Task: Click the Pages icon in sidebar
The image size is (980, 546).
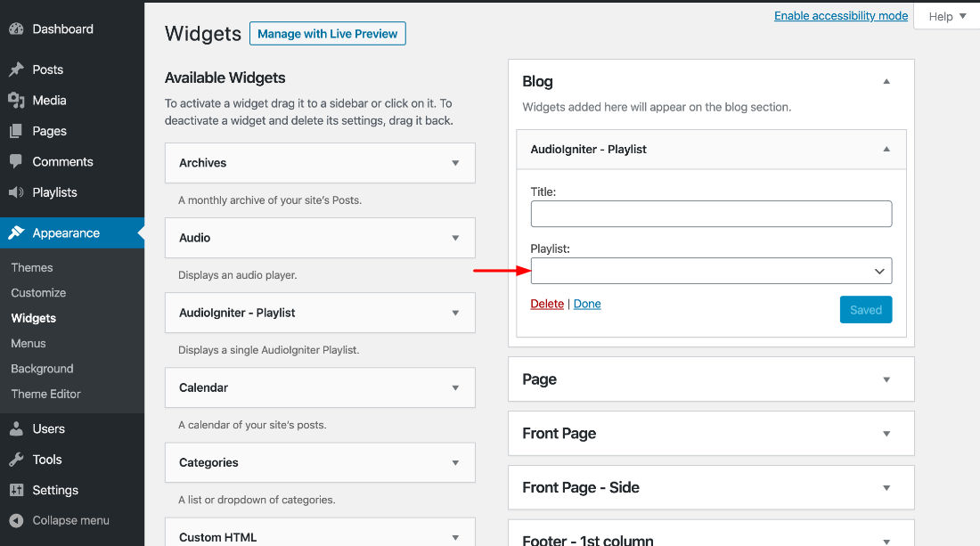Action: [x=16, y=131]
